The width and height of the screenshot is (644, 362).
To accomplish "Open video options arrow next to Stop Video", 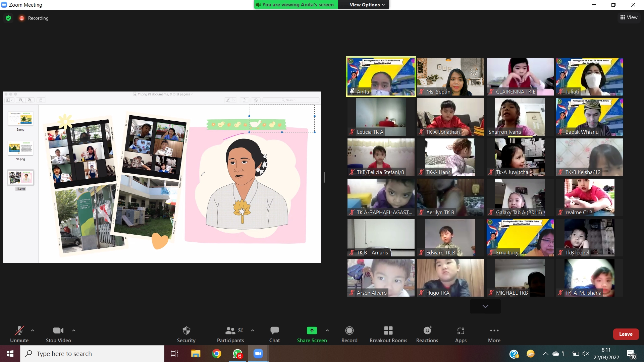I will tap(74, 330).
